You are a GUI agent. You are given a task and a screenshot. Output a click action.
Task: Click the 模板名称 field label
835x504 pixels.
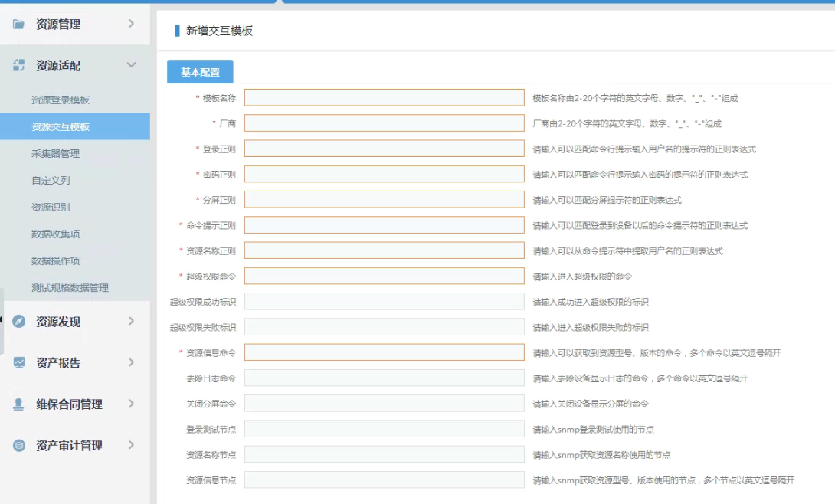coord(219,98)
